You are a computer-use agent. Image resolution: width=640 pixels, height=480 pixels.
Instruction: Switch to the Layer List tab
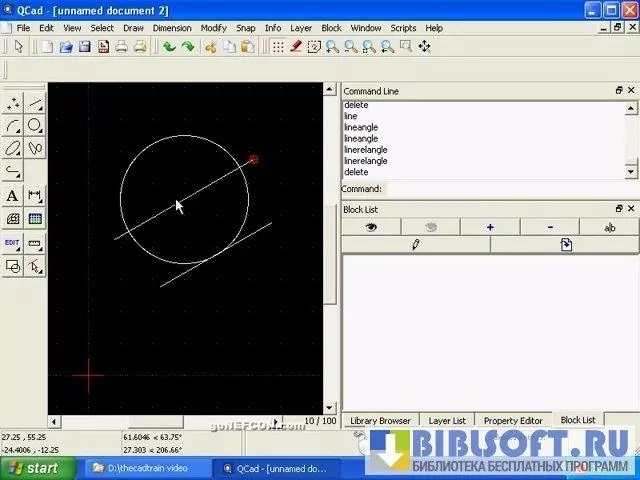[446, 420]
